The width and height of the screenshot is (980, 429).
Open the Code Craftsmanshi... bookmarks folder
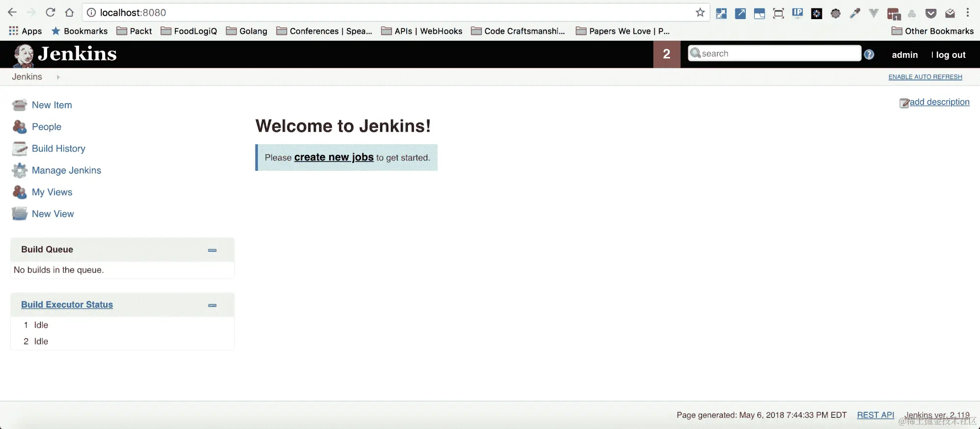click(x=518, y=31)
